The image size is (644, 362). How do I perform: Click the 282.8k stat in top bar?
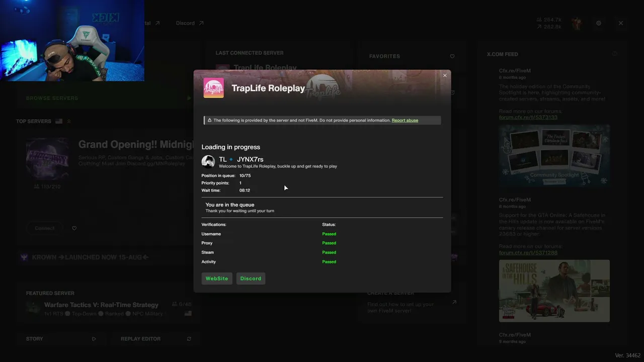click(549, 27)
